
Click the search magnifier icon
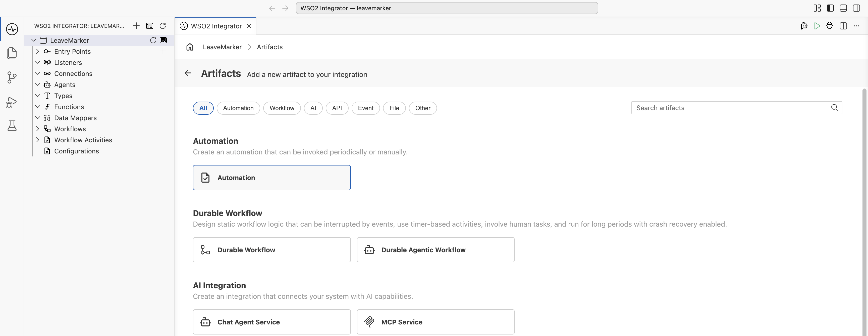pos(834,108)
